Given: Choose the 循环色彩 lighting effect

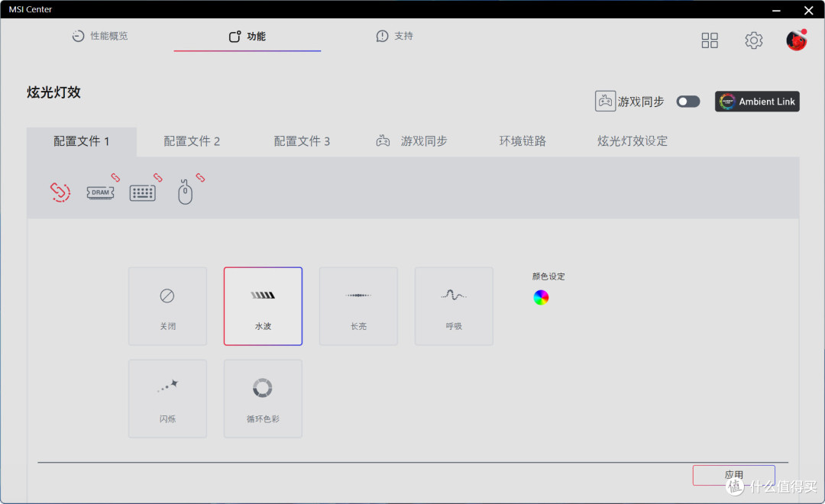Looking at the screenshot, I should pyautogui.click(x=263, y=399).
